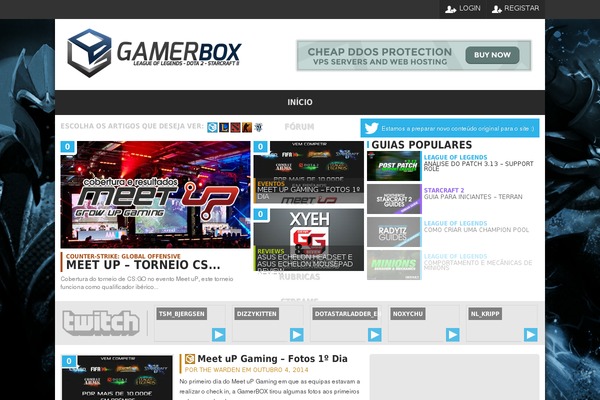Open the Meet Up featured cover image
The image size is (600, 400).
[155, 195]
